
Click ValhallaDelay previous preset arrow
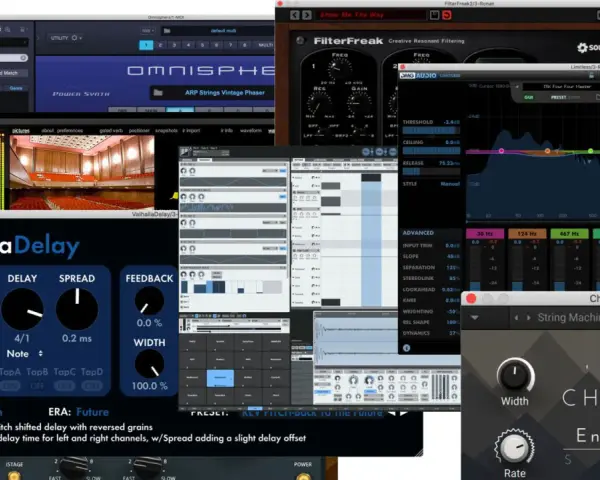391,413
